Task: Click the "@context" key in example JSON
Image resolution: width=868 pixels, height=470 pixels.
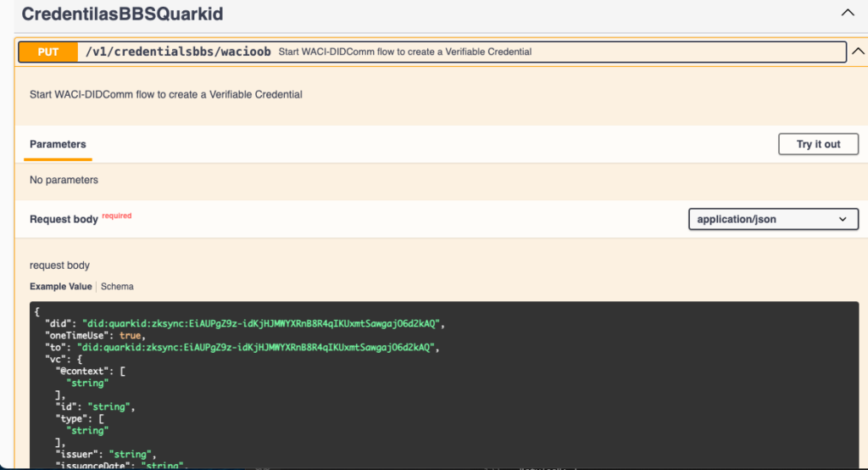Action: click(x=81, y=371)
